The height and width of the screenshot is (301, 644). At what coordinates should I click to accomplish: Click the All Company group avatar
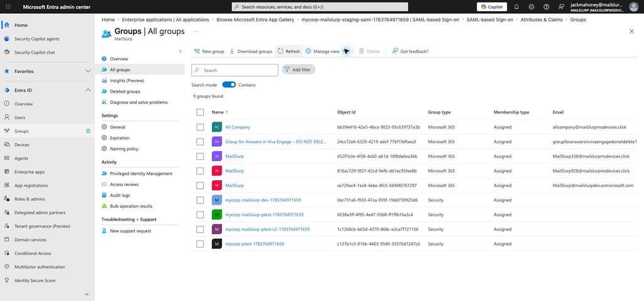coord(217,127)
